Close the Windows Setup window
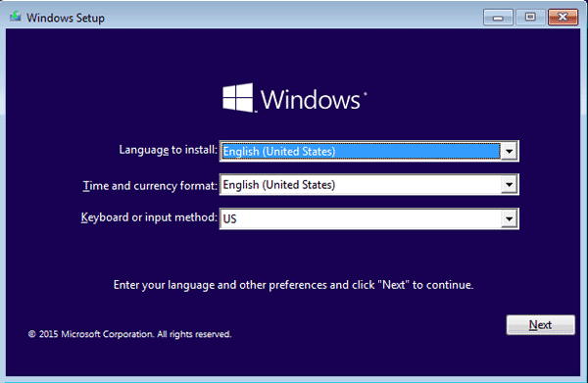 [563, 18]
